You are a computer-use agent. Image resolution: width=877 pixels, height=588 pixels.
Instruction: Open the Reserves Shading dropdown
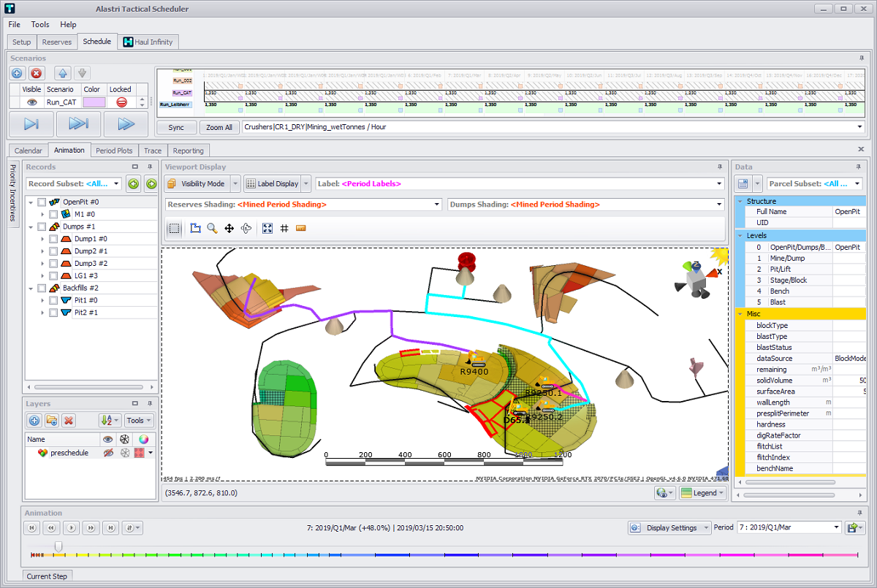[x=437, y=205]
